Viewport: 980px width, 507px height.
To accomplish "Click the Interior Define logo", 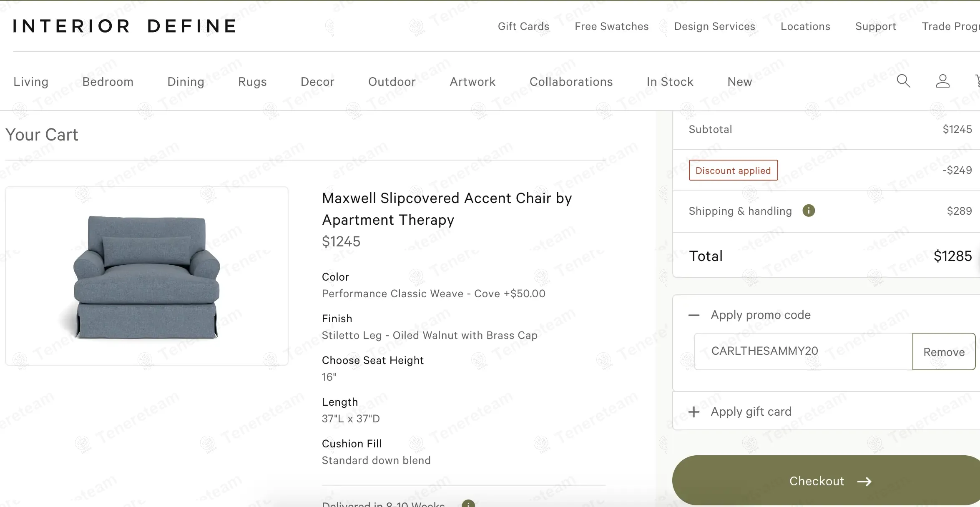I will pos(125,26).
